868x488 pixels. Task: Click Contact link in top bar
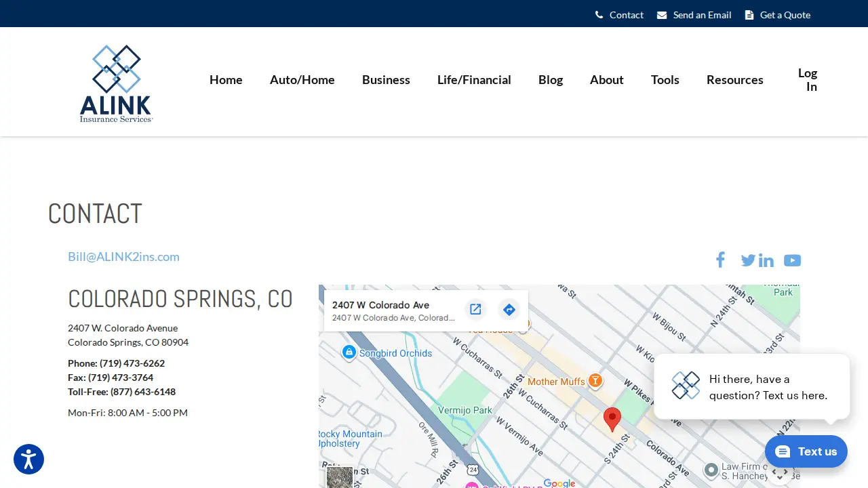click(x=627, y=15)
